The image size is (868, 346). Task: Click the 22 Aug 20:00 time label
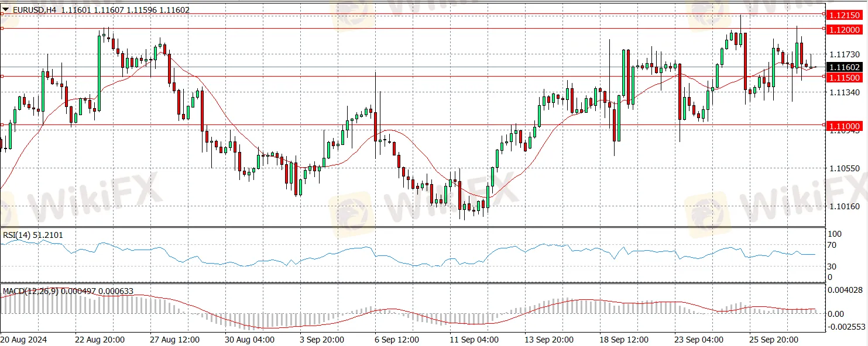coord(100,340)
